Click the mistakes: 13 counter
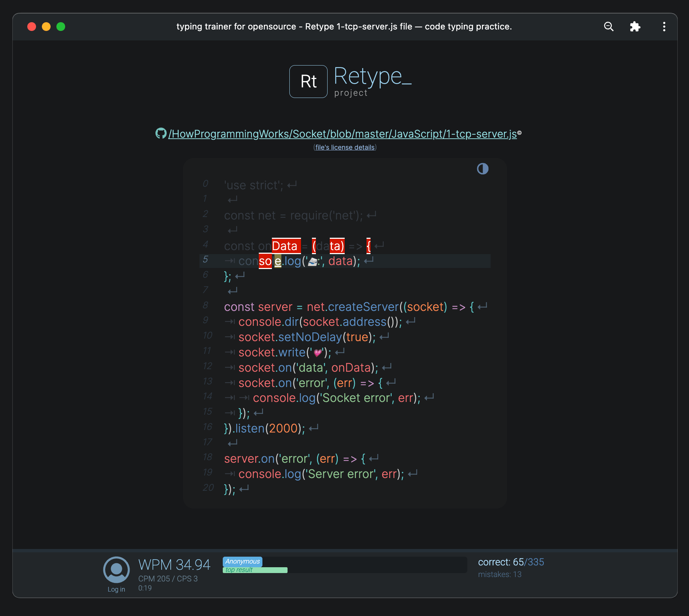 pos(500,574)
